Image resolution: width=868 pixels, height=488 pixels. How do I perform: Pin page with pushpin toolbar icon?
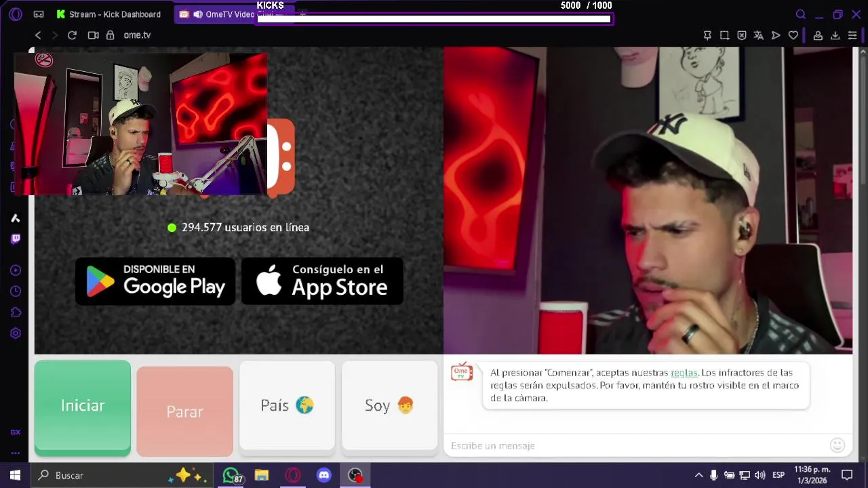click(707, 35)
